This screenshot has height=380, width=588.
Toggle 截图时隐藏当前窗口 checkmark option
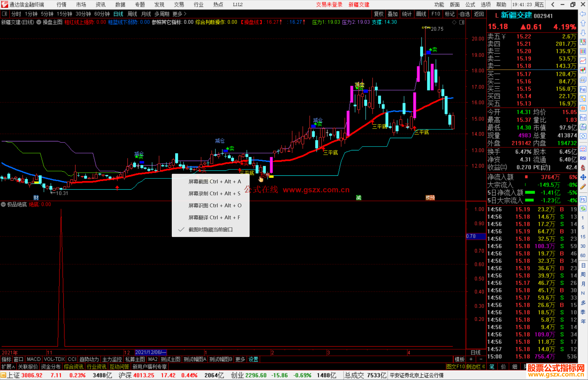[x=210, y=230]
